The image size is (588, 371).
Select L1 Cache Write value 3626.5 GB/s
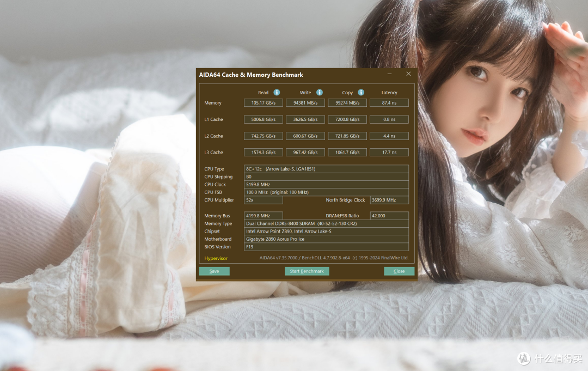(305, 119)
